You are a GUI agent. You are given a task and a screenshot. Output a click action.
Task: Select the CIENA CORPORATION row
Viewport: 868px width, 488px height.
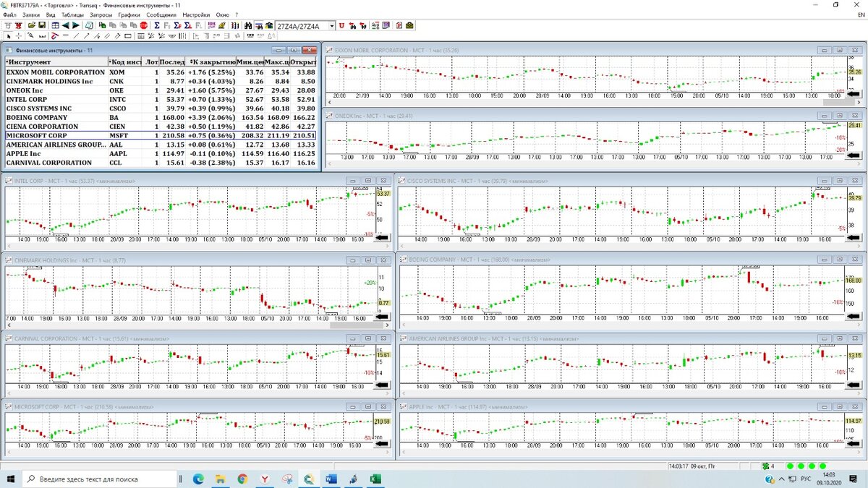(x=161, y=127)
